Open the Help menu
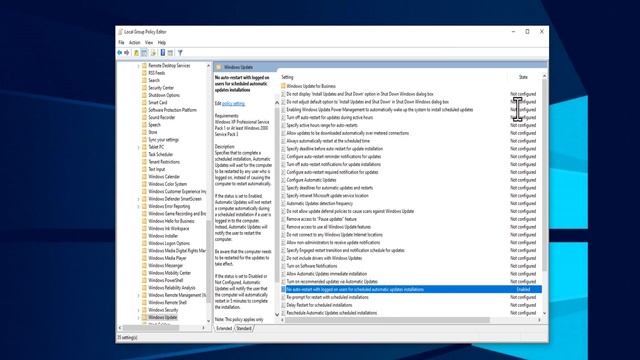Screen dimensions: 640x360 (x=162, y=42)
